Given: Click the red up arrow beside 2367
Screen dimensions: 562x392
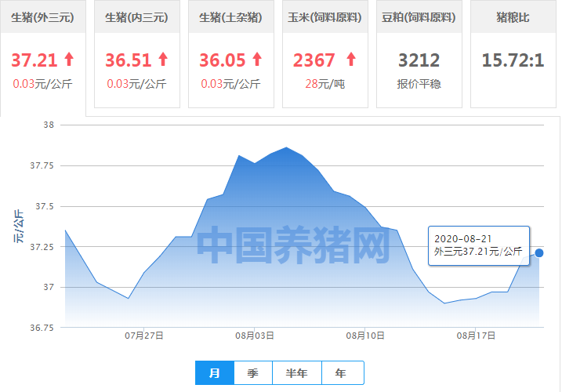Looking at the screenshot, I should point(351,59).
